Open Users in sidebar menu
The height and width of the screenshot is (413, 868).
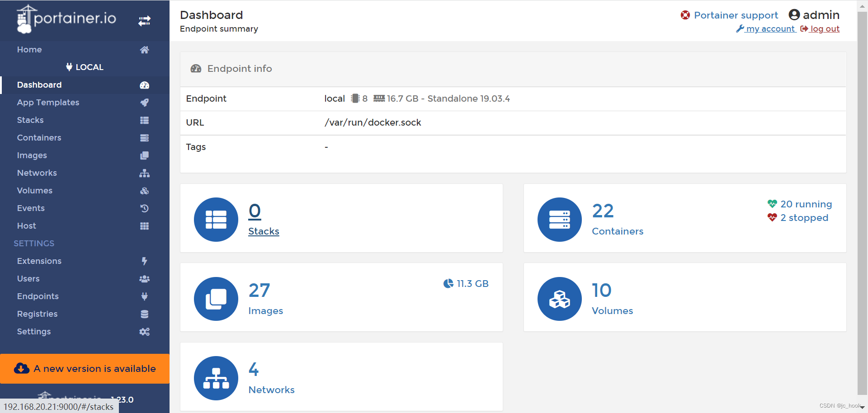85,279
